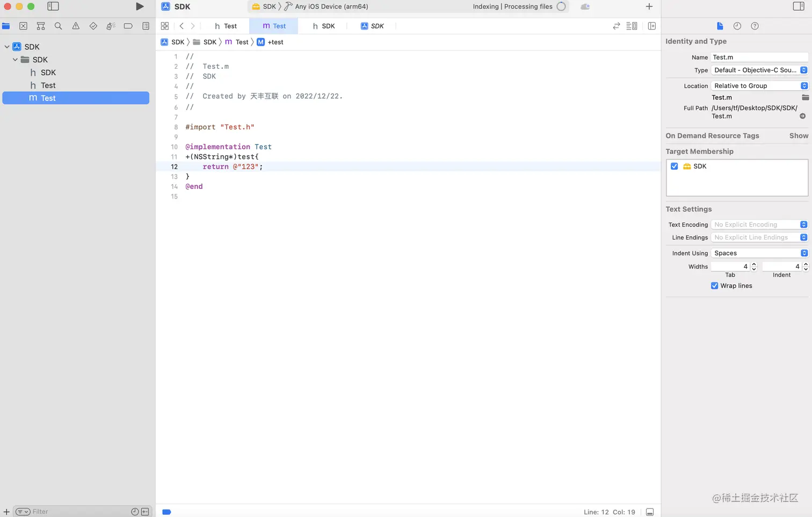Screen dimensions: 812x517
Task: Open the editor options lines menu
Action: pyautogui.click(x=632, y=26)
